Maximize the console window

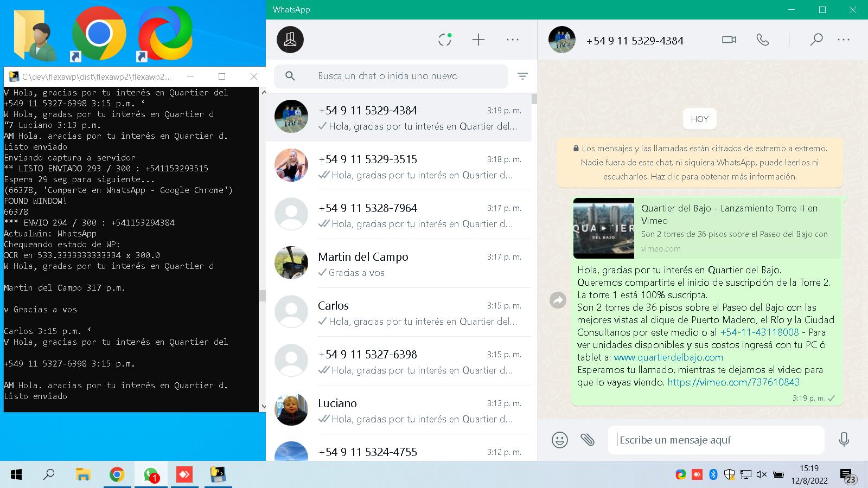[x=222, y=76]
